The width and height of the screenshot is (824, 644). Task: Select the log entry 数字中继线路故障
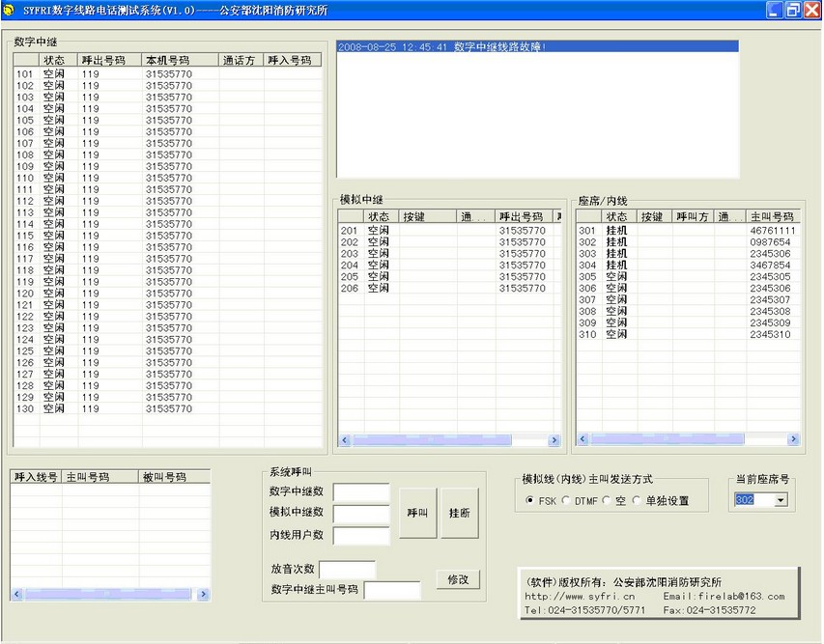(x=537, y=46)
